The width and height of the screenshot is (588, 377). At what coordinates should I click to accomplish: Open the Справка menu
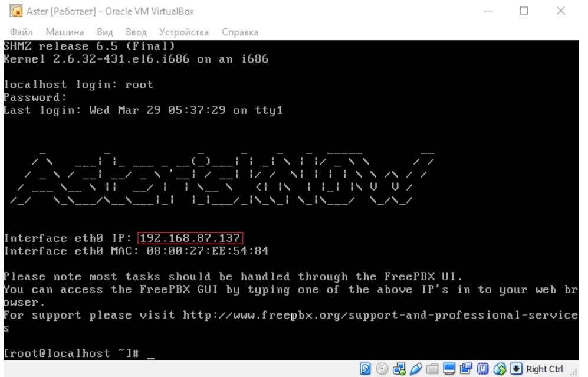click(x=239, y=32)
